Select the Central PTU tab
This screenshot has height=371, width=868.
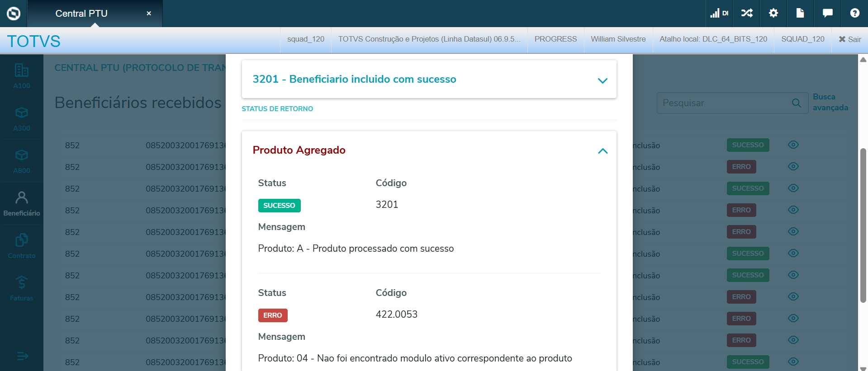click(x=81, y=14)
